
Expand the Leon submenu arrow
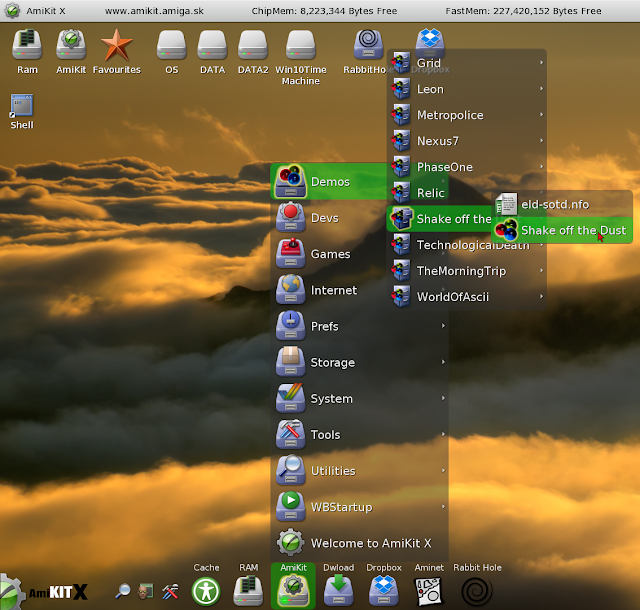coord(541,88)
